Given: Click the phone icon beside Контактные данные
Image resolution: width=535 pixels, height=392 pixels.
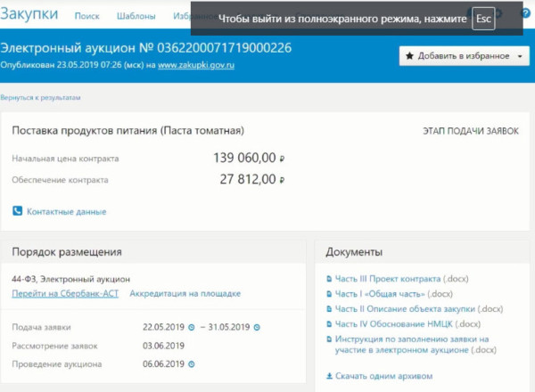Looking at the screenshot, I should pyautogui.click(x=17, y=211).
